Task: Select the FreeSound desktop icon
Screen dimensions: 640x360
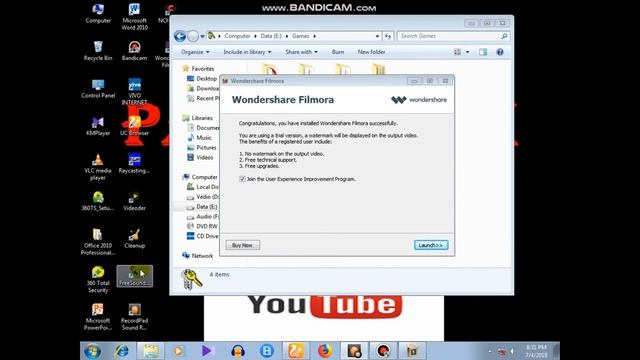Action: pyautogui.click(x=135, y=276)
